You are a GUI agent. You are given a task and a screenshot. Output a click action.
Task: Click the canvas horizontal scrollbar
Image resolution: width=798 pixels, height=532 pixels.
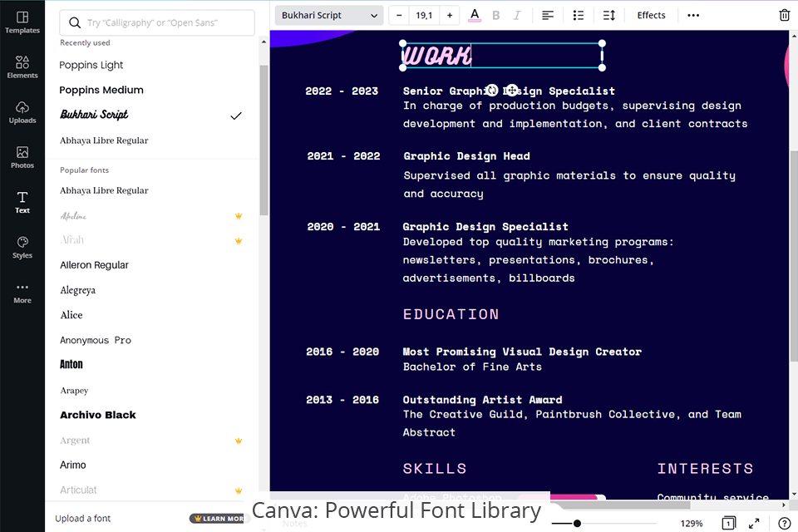(x=621, y=505)
